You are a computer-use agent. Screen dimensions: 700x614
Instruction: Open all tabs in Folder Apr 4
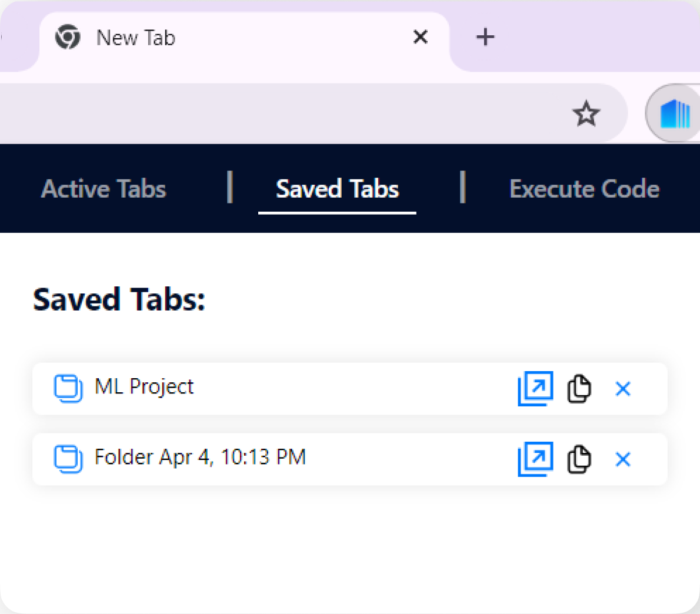(535, 459)
